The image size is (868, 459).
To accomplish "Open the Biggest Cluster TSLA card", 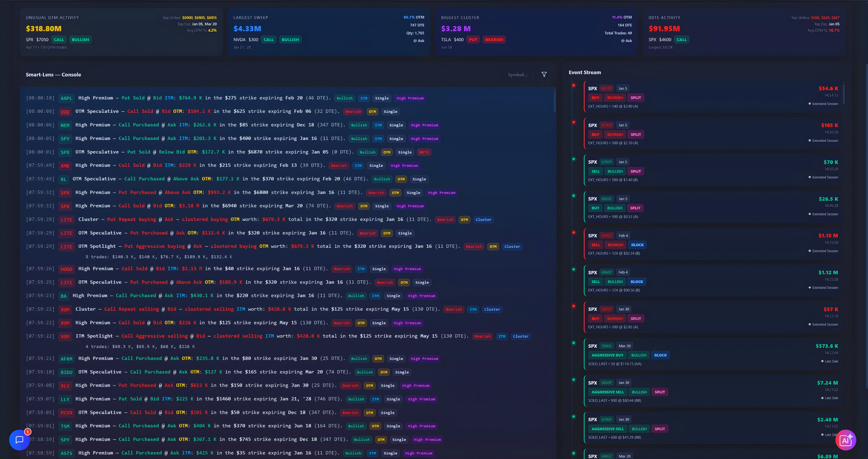I will 537,32.
